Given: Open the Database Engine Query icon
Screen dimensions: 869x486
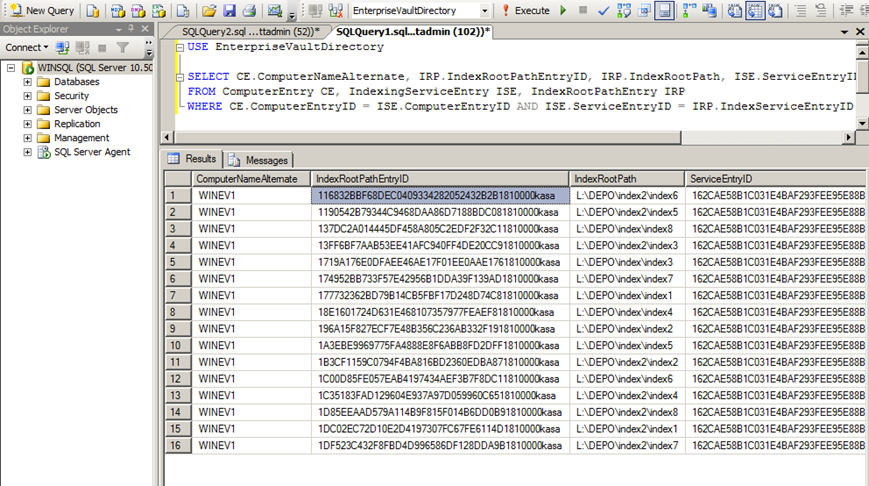Looking at the screenshot, I should (x=93, y=10).
